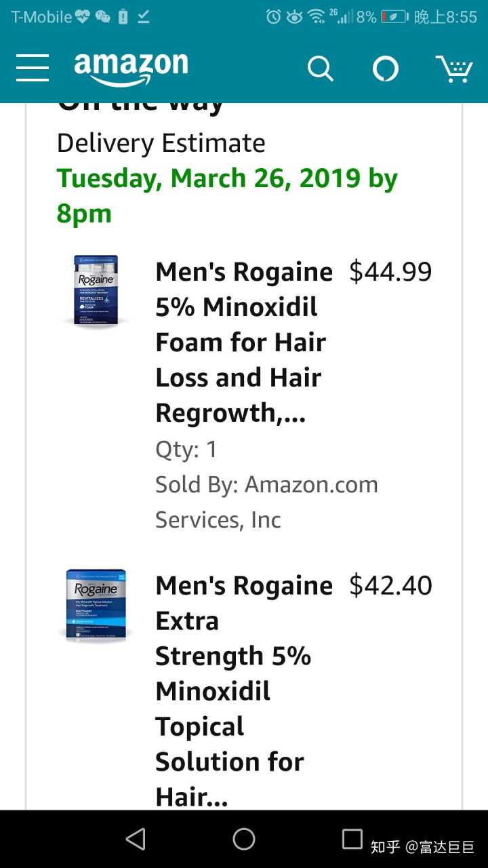Tap the Wi-Fi icon in status bar
488x868 pixels.
click(316, 17)
